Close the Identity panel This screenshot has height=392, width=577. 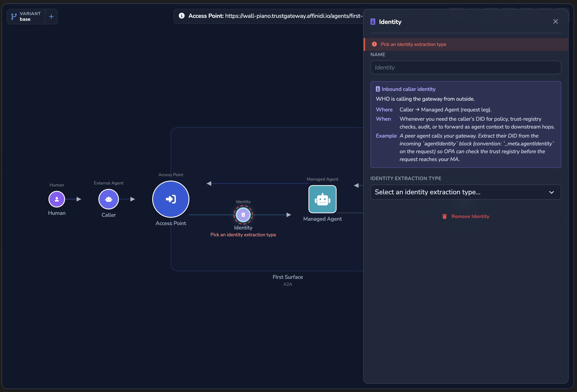point(555,22)
